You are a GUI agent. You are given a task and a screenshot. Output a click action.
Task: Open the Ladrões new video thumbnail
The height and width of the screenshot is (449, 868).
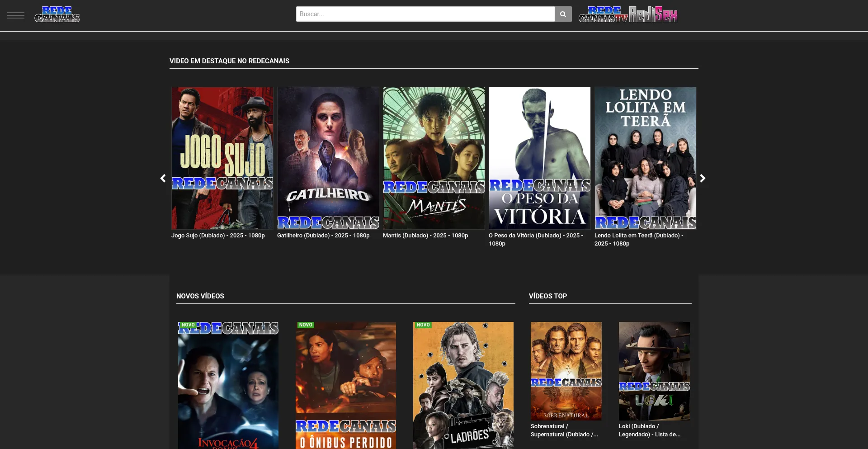tap(463, 385)
